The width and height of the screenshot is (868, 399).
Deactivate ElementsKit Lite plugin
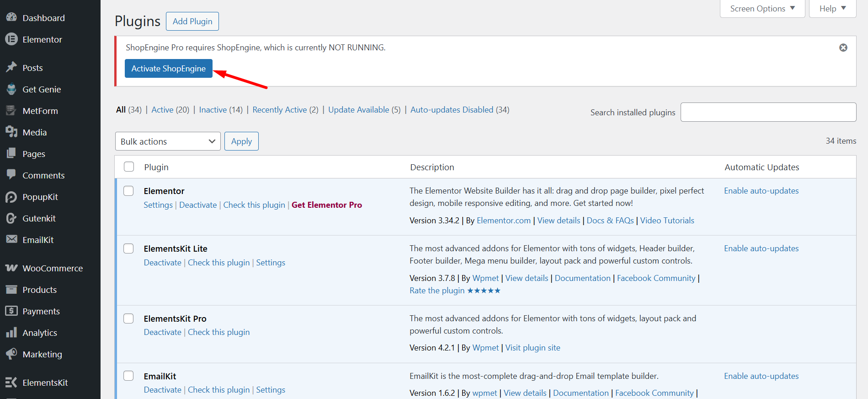pos(163,263)
